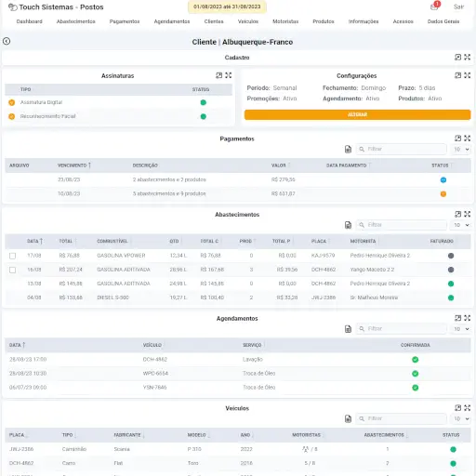Open the Agendamentos rows-per-page dropdown
This screenshot has width=476, height=476.
click(x=461, y=329)
